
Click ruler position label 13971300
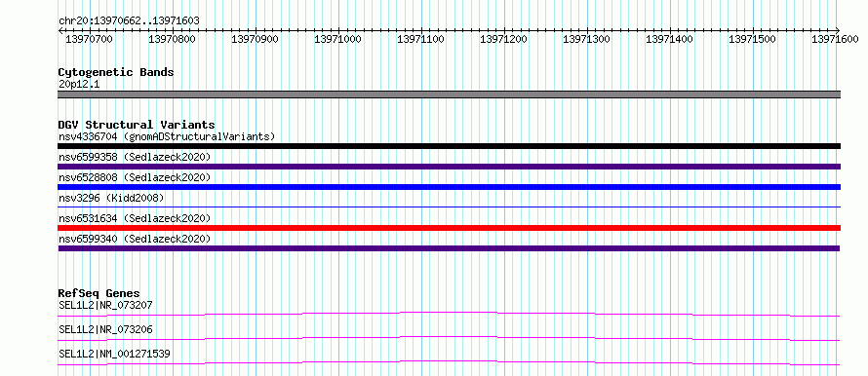(586, 39)
